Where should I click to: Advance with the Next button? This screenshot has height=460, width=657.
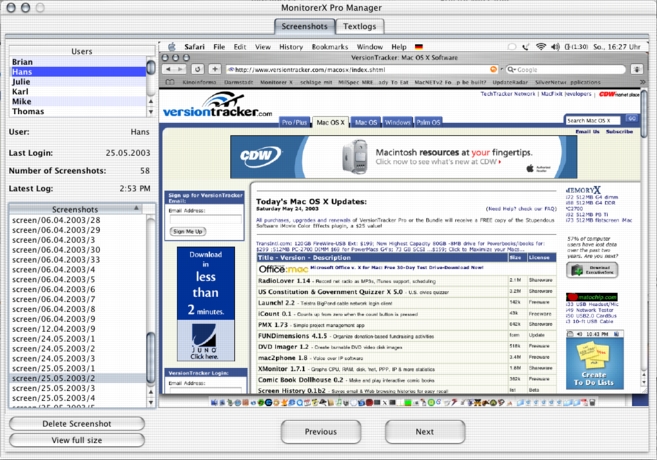pos(425,432)
